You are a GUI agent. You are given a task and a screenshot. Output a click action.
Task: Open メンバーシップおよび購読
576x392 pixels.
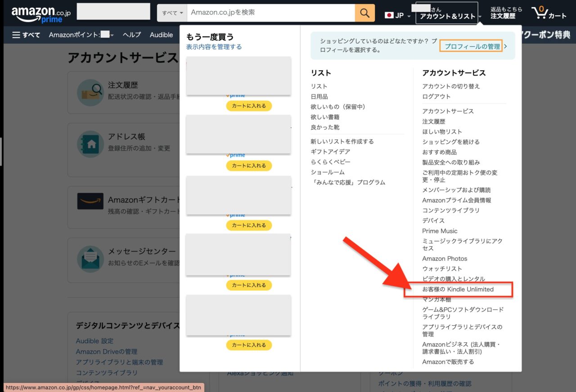456,190
